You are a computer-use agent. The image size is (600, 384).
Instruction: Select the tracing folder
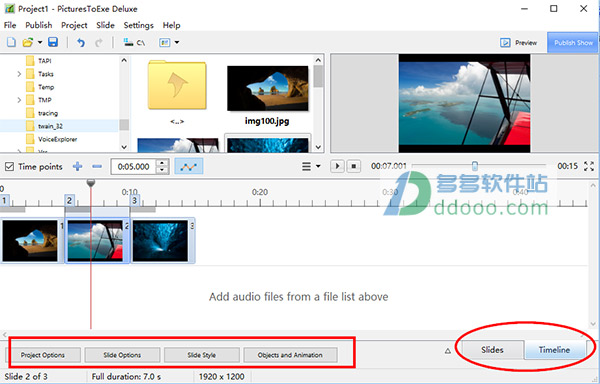click(48, 113)
